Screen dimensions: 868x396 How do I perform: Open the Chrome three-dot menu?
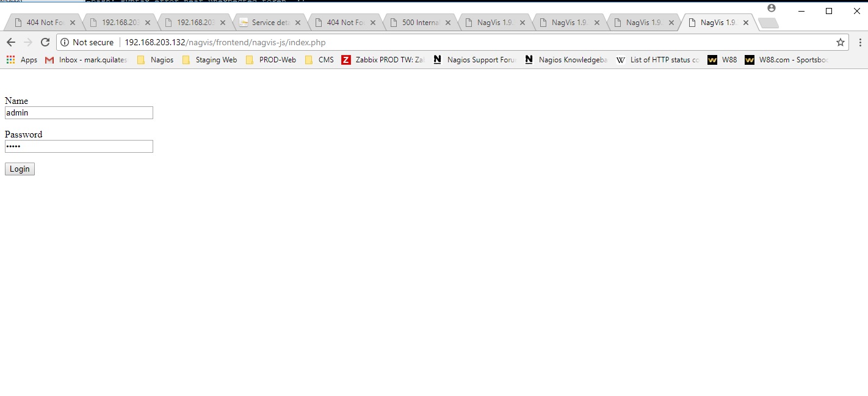(x=859, y=42)
